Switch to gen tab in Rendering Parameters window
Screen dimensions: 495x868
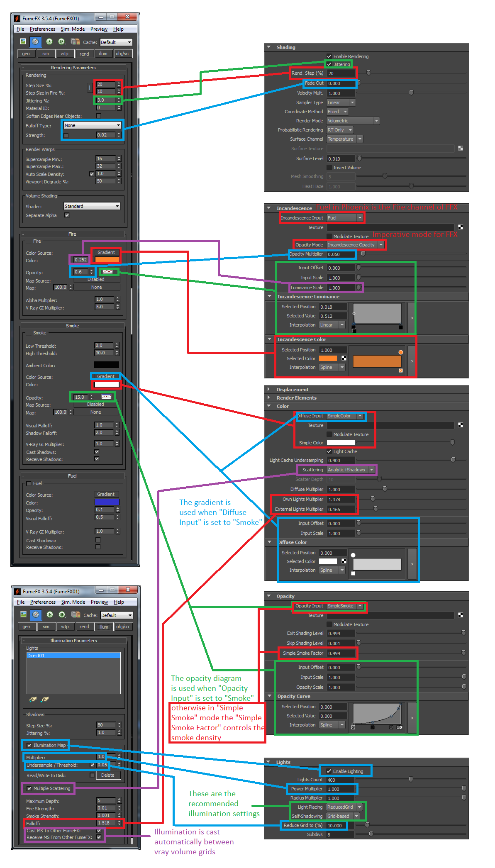click(x=26, y=54)
